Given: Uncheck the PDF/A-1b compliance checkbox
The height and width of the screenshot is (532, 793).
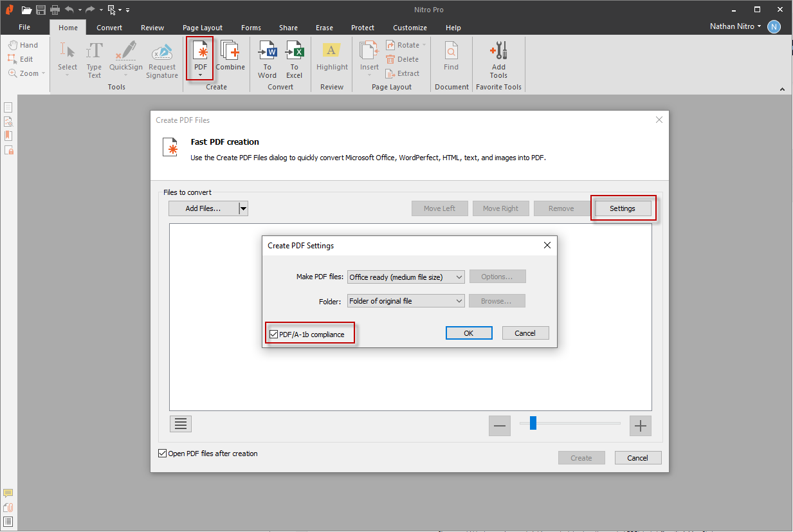Looking at the screenshot, I should [275, 334].
